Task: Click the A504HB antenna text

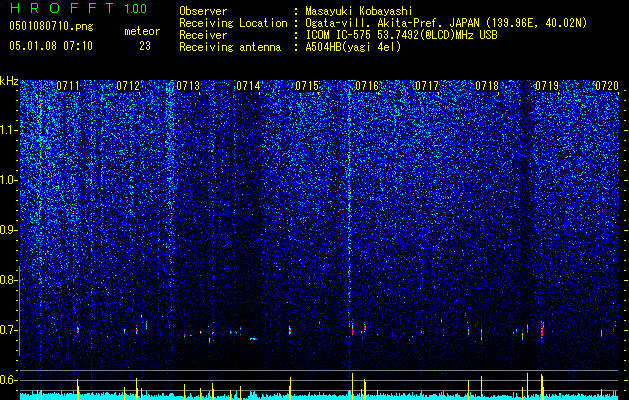Action: coord(353,47)
